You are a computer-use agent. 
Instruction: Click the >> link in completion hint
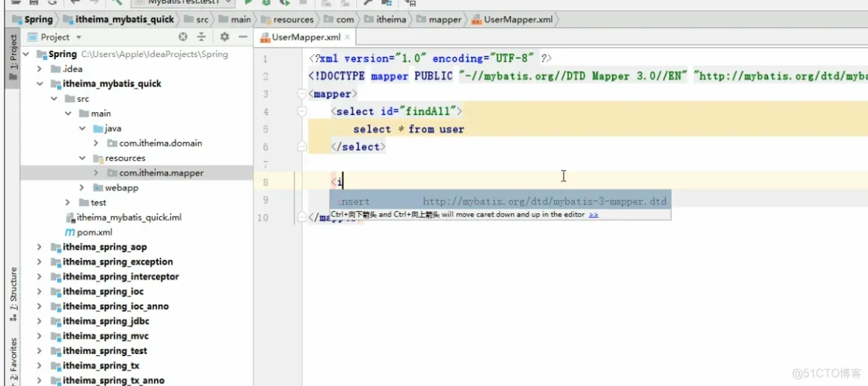pyautogui.click(x=593, y=215)
